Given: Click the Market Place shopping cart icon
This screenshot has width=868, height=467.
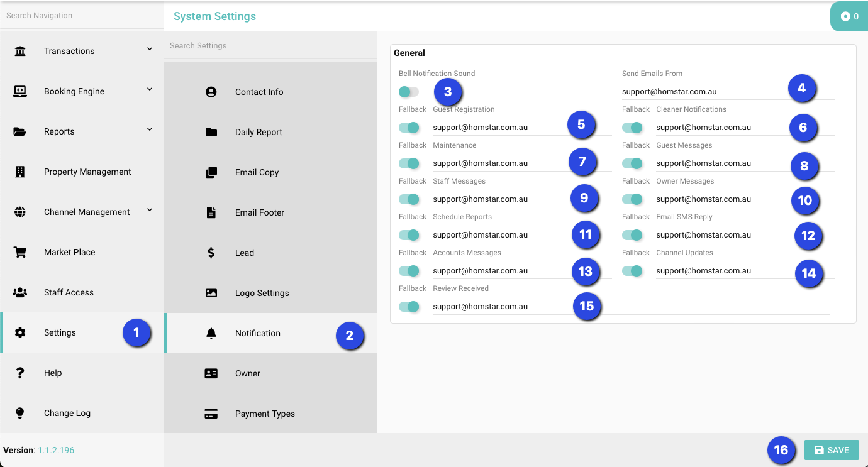Looking at the screenshot, I should coord(20,252).
